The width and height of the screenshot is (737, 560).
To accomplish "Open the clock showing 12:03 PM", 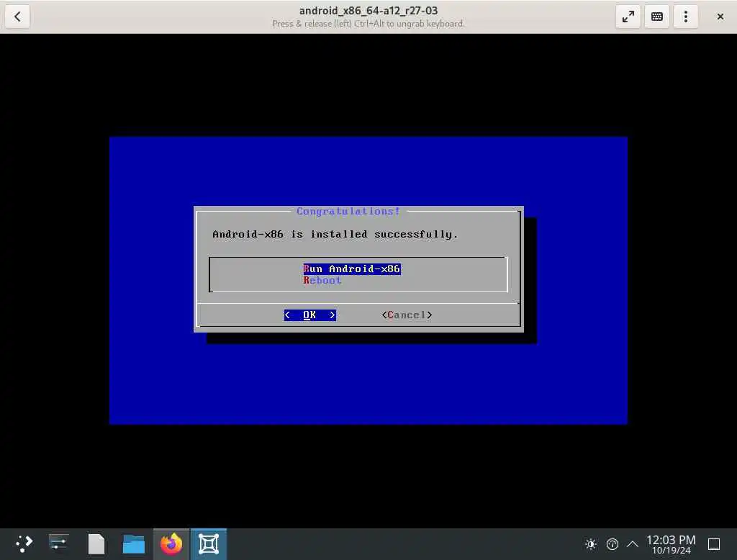I will coord(671,544).
